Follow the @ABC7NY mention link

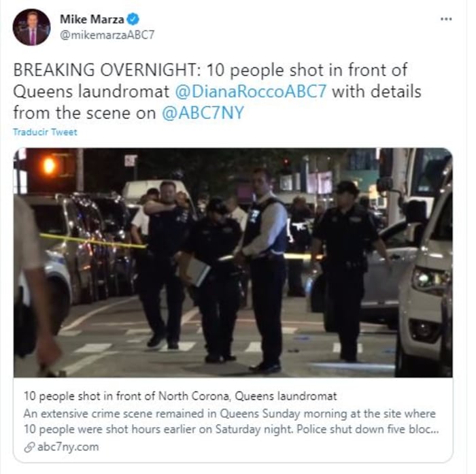[203, 113]
